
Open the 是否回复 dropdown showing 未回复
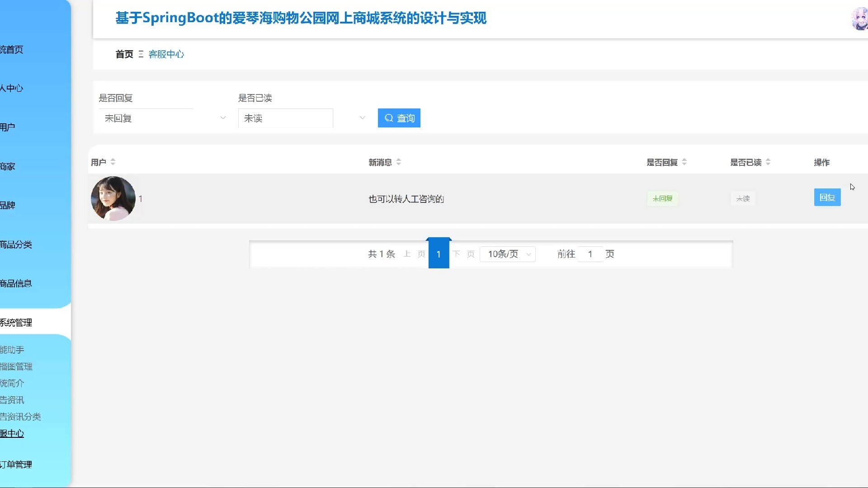pos(164,118)
